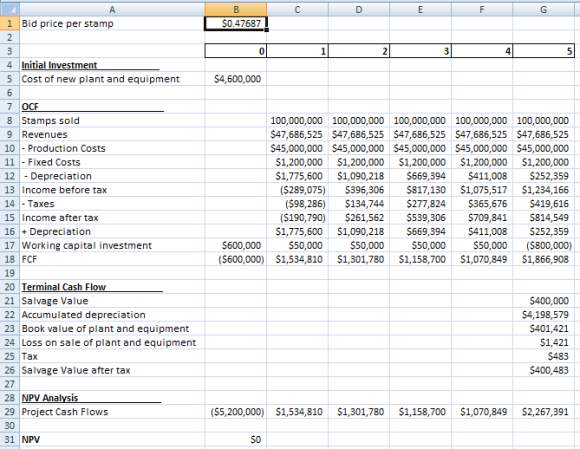The height and width of the screenshot is (449, 580).
Task: Select column A header
Action: (112, 10)
